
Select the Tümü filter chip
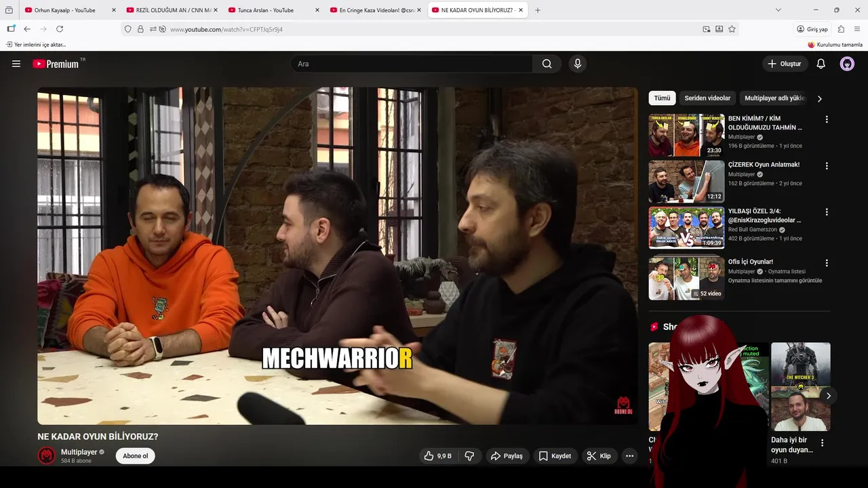[x=662, y=98]
